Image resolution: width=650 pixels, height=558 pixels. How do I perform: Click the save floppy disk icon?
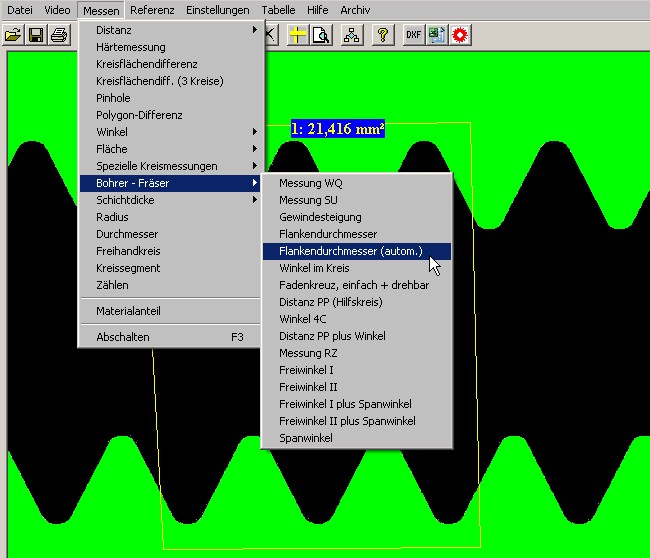(x=36, y=35)
